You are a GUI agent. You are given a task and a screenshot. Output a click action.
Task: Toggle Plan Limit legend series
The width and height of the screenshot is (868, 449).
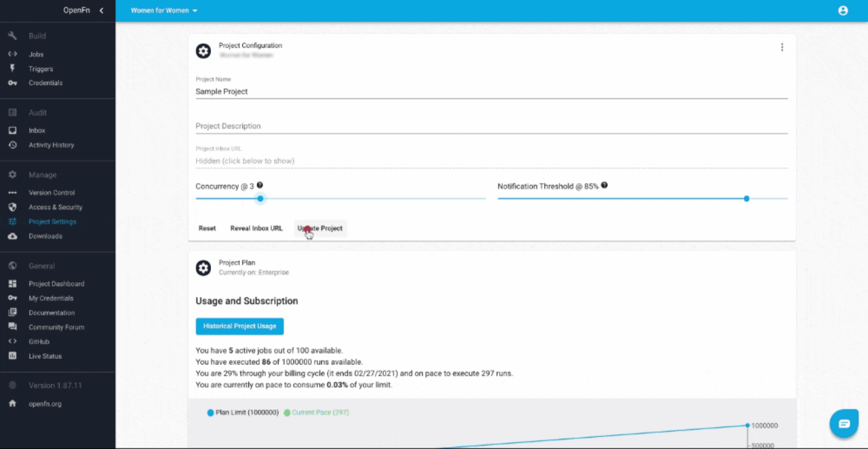coord(243,412)
